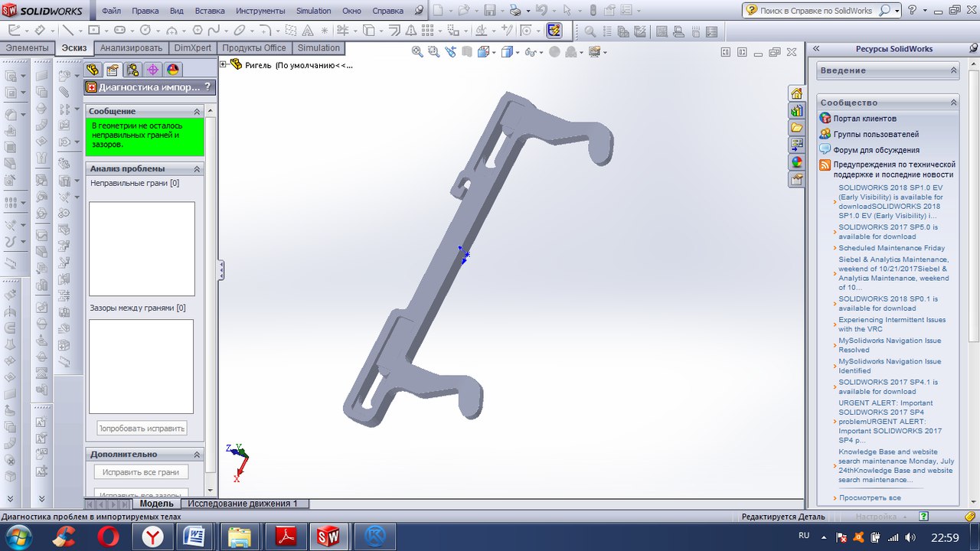This screenshot has height=551, width=980.
Task: Open the DisplayManager color sphere tab
Action: [173, 70]
